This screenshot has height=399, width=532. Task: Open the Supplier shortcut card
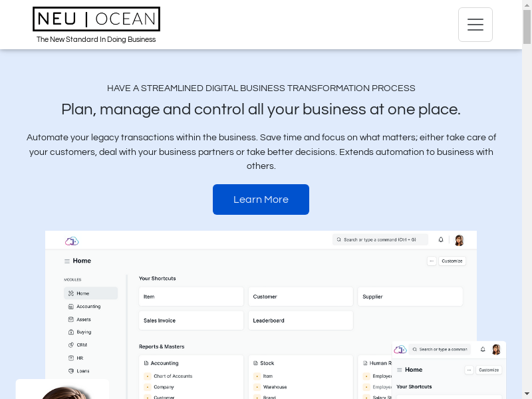(410, 297)
